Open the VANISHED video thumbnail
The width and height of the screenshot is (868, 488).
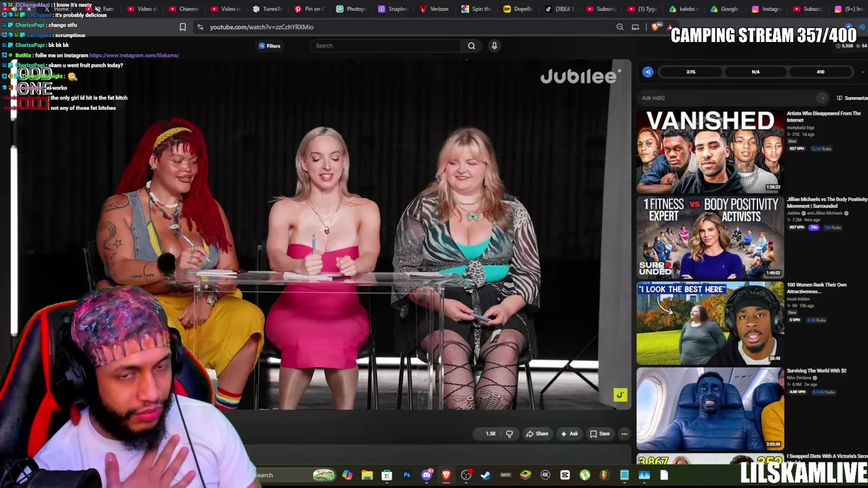pyautogui.click(x=709, y=152)
